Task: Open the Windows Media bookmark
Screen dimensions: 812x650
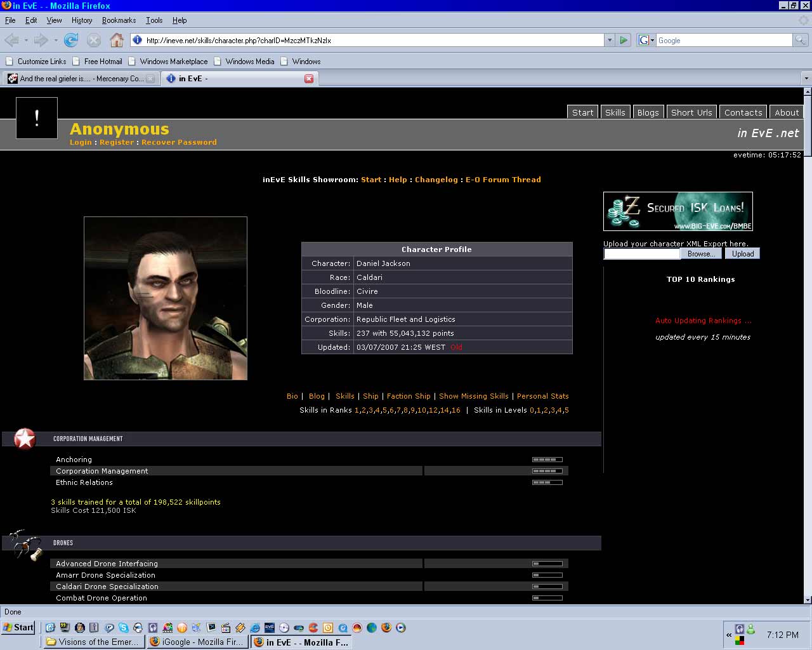Action: click(244, 62)
